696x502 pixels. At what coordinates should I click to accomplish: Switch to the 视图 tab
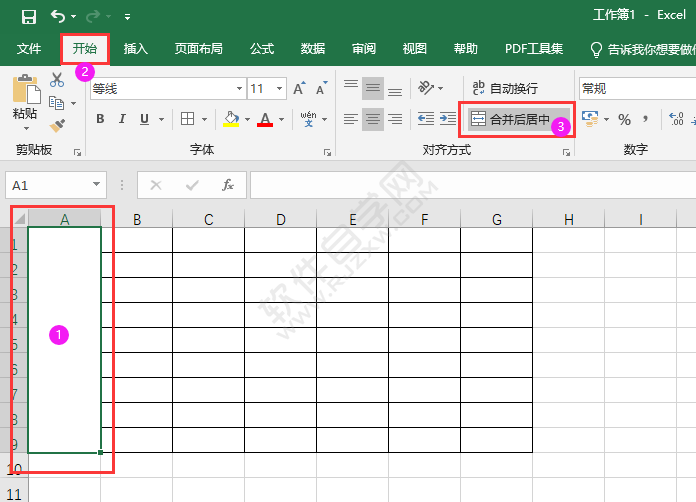(415, 48)
